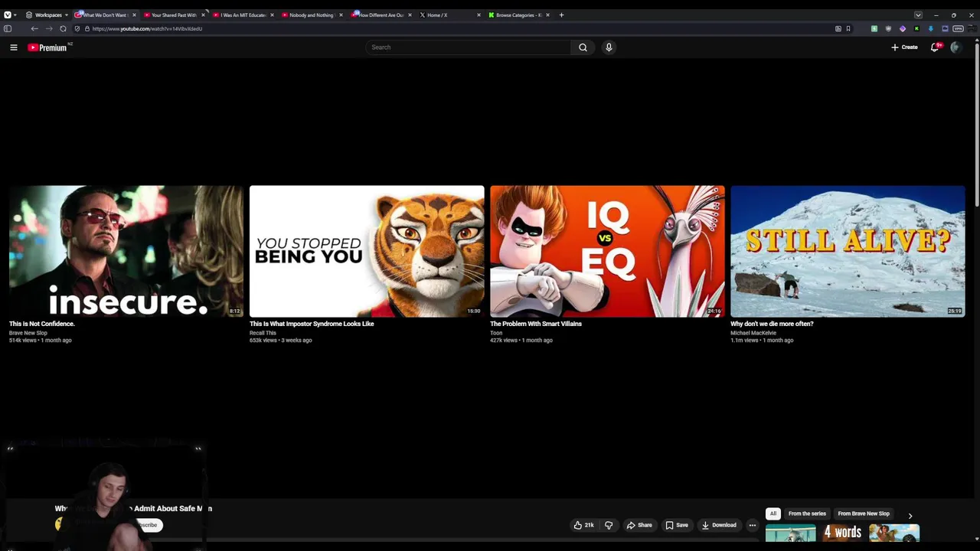
Task: Click the search magnifier button
Action: click(583, 47)
